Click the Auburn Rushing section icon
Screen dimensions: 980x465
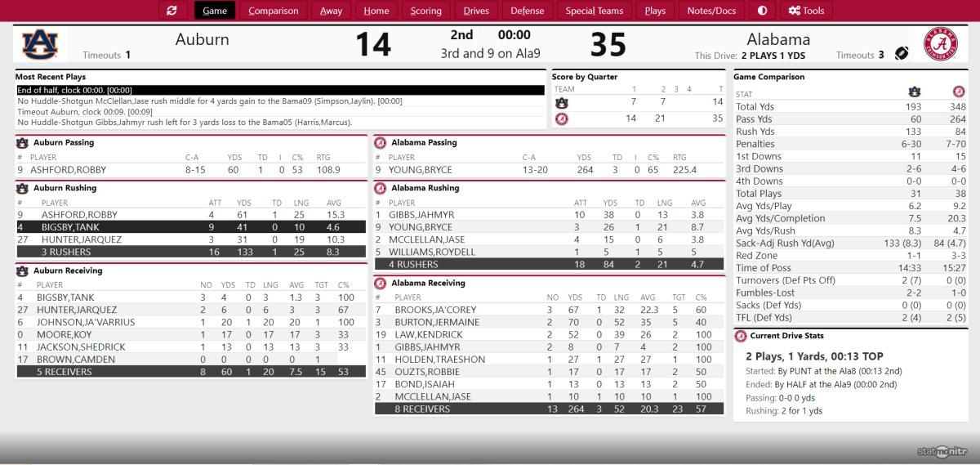(x=22, y=188)
